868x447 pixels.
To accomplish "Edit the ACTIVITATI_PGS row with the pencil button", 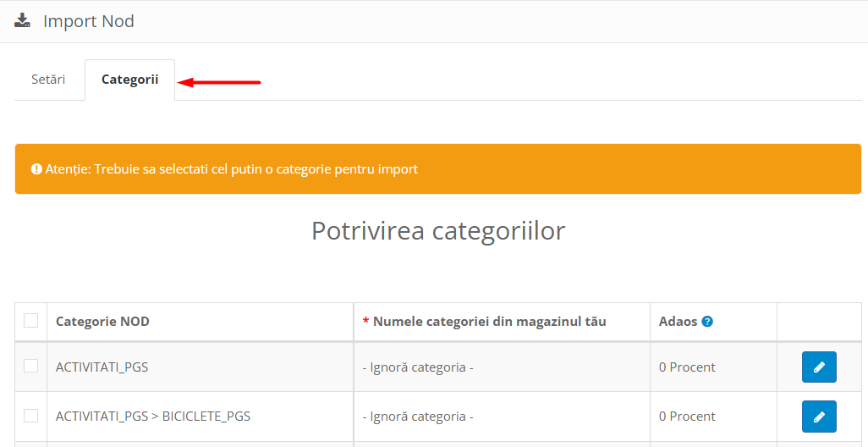I will coord(818,367).
